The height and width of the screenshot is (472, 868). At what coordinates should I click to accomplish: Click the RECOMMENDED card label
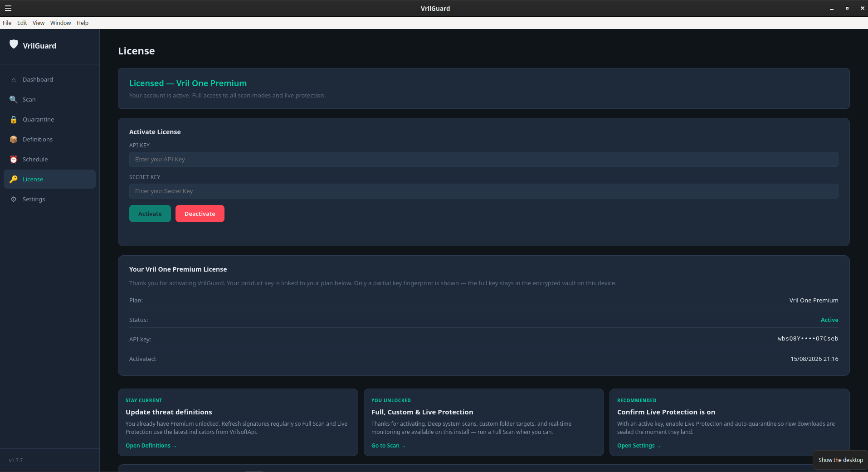click(x=637, y=400)
